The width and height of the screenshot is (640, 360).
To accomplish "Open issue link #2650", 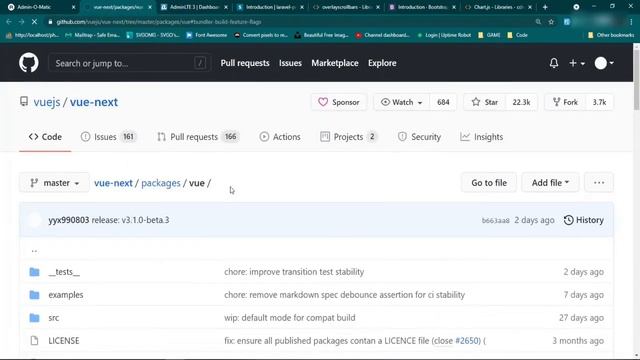I will 468,340.
